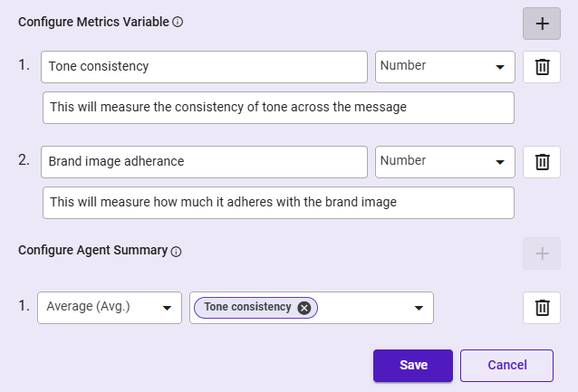The width and height of the screenshot is (578, 392).
Task: Delete the Tone consistency metric row
Action: point(542,67)
